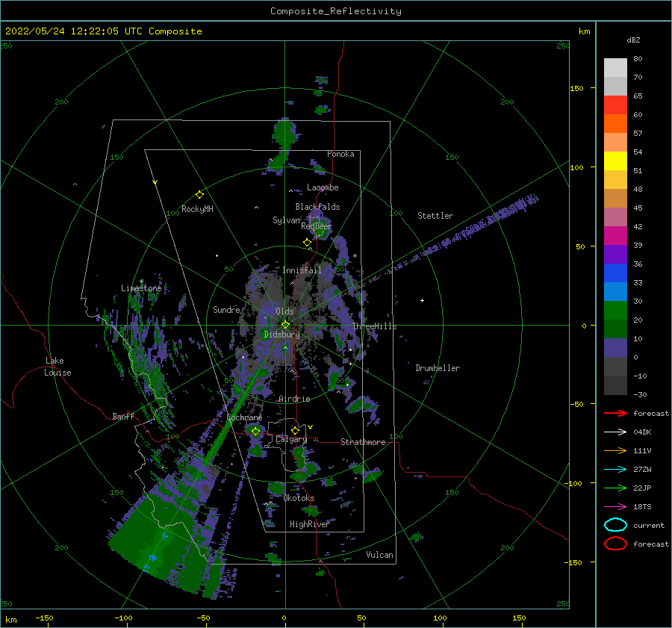The width and height of the screenshot is (672, 628).
Task: Click the RedDeer city label
Action: [317, 226]
